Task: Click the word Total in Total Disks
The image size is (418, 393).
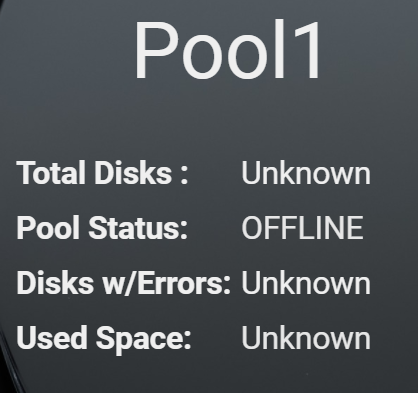Action: click(52, 173)
